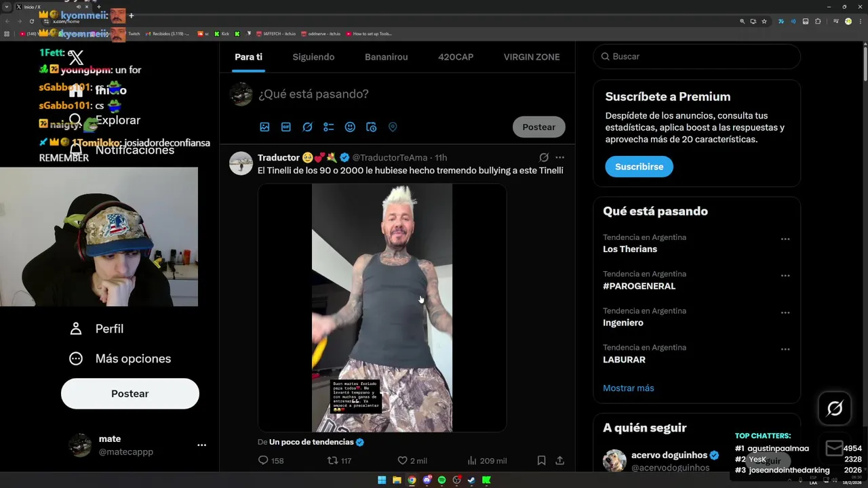This screenshot has width=868, height=488.
Task: Reply to the tweet with 158 comments
Action: (271, 460)
